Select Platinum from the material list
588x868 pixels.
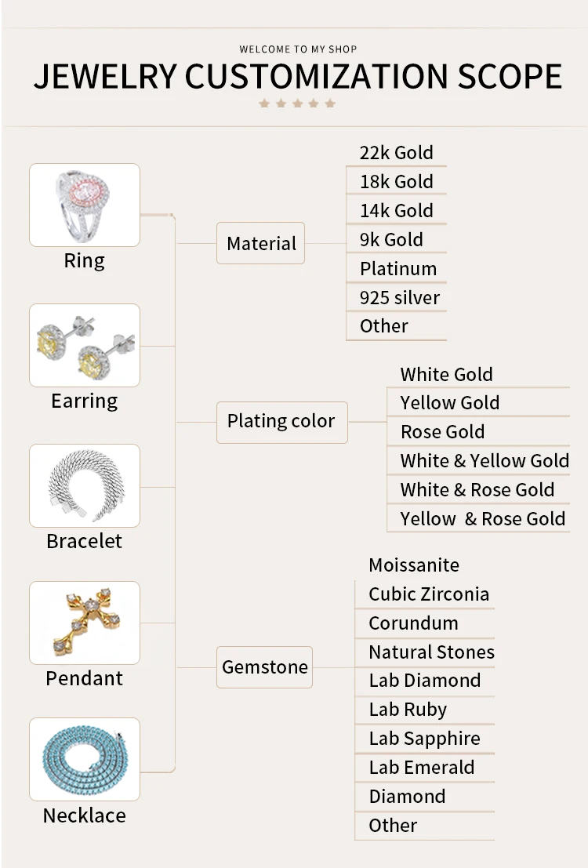398,269
